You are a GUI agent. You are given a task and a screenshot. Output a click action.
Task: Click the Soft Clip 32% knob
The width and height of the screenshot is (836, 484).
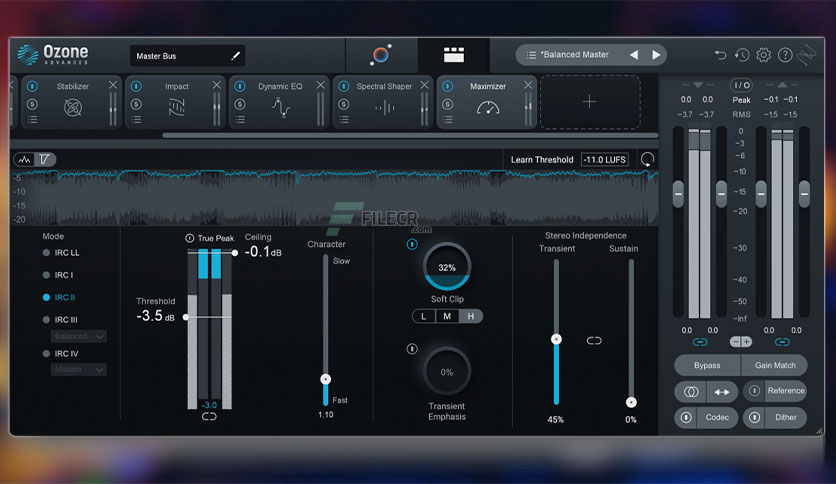(447, 267)
